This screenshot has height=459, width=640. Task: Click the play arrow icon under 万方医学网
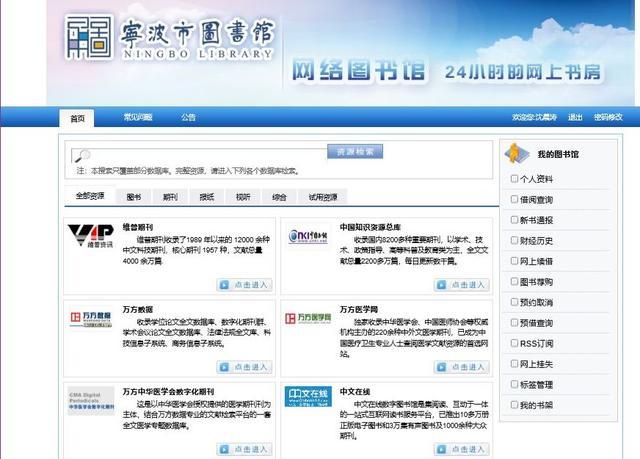(x=441, y=367)
